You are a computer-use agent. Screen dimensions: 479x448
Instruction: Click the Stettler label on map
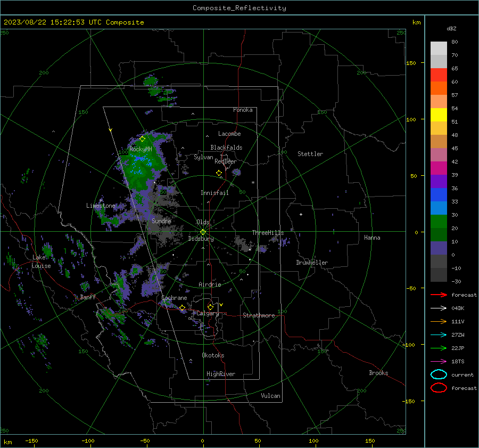(x=310, y=154)
